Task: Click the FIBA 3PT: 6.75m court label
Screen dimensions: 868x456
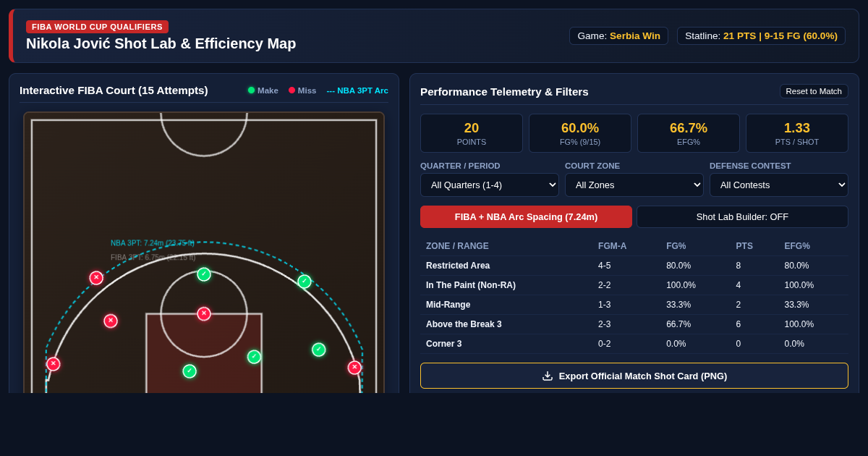Action: [x=153, y=257]
